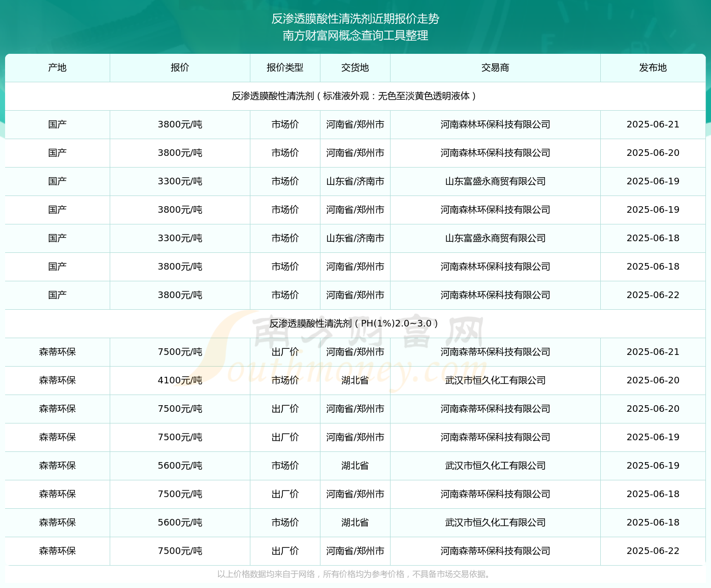Select "5600元/吨" in the 2025-06-18 row
Screen dimensions: 711x588
click(x=180, y=522)
